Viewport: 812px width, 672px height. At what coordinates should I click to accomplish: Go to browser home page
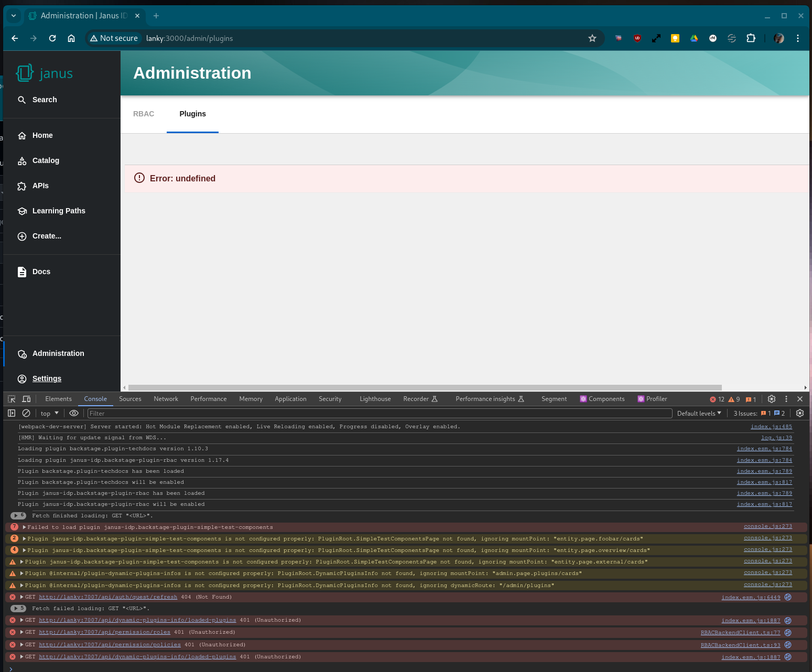pos(71,38)
